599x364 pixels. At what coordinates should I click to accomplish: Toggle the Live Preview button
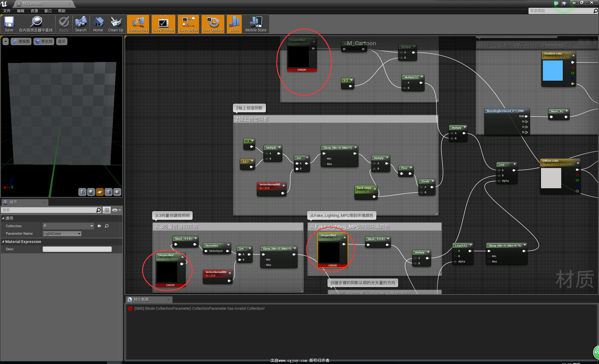[x=163, y=24]
